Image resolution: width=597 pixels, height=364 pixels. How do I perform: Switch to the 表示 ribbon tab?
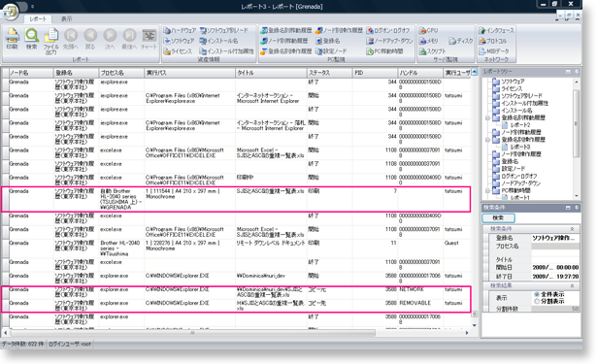pyautogui.click(x=66, y=18)
